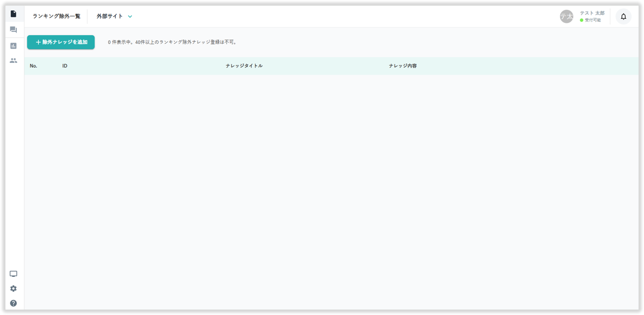
Task: Click the テ太 user avatar circle
Action: (566, 16)
